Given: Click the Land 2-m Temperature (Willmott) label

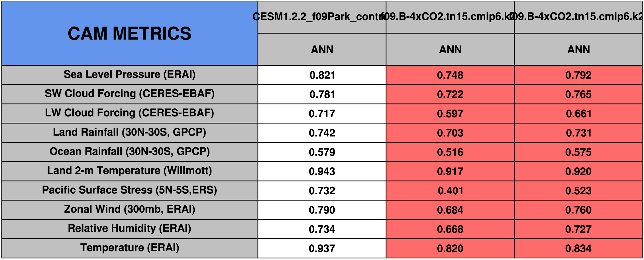Looking at the screenshot, I should (x=130, y=171).
